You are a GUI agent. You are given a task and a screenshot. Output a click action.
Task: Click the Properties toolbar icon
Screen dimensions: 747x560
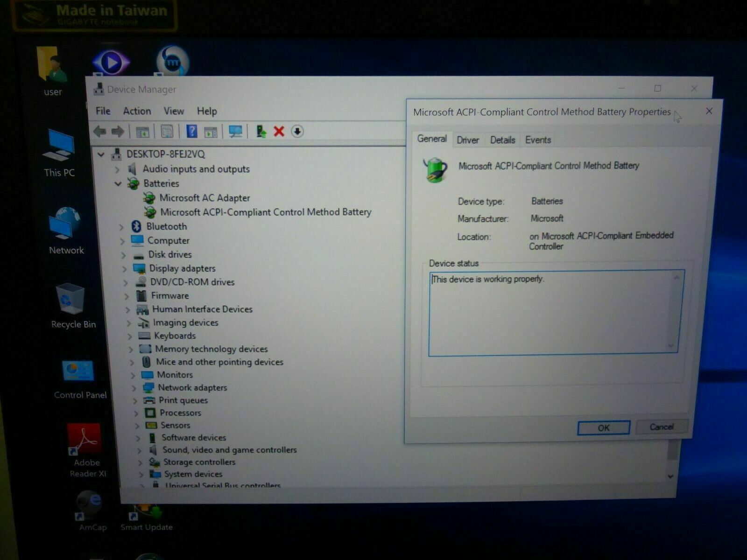tap(167, 132)
